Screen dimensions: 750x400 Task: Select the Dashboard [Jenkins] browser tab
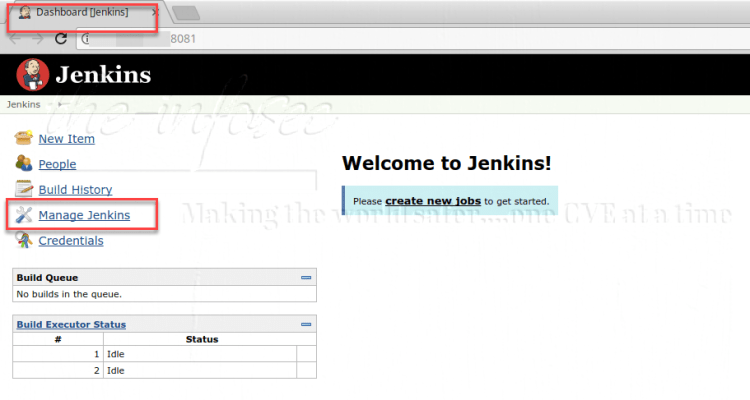(x=80, y=13)
